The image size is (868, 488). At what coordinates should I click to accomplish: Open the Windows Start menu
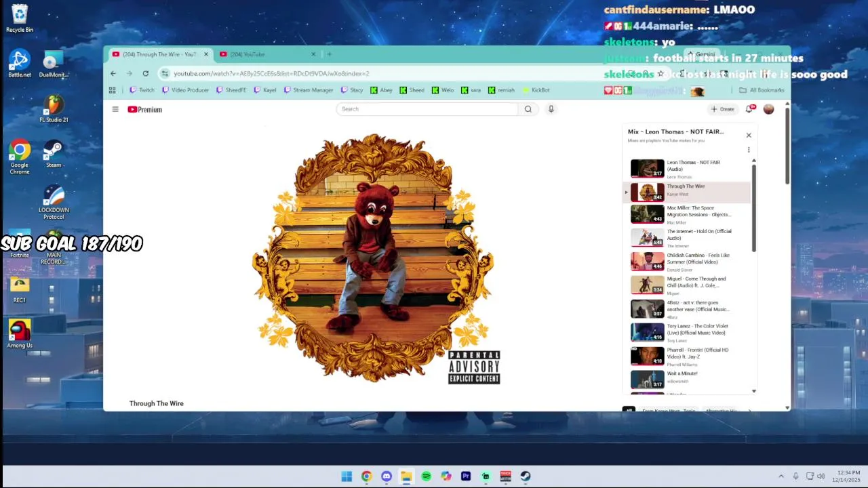[347, 476]
